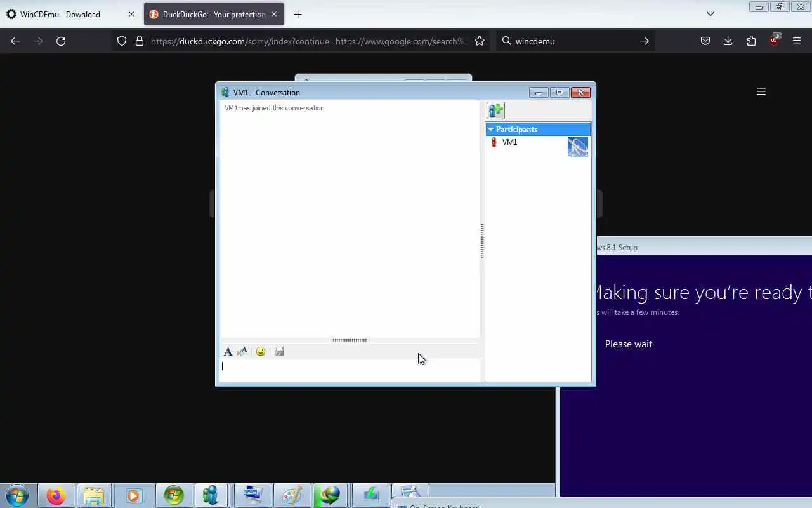Open the smiley emoticon picker
812x508 pixels.
[260, 351]
